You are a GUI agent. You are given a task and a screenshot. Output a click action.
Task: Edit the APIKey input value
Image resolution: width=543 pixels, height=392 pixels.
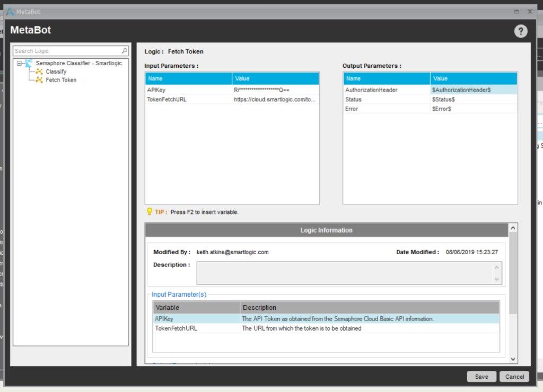point(275,90)
